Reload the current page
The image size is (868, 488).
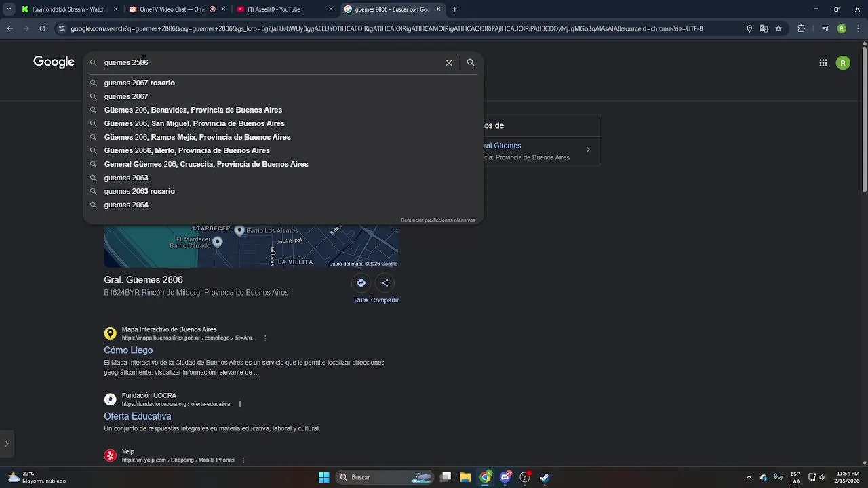coord(42,28)
